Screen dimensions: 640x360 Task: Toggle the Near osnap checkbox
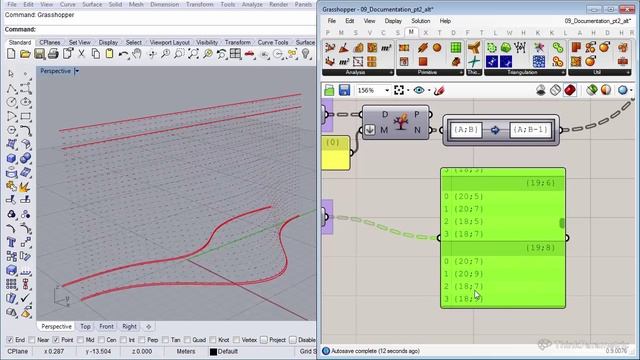point(32,340)
